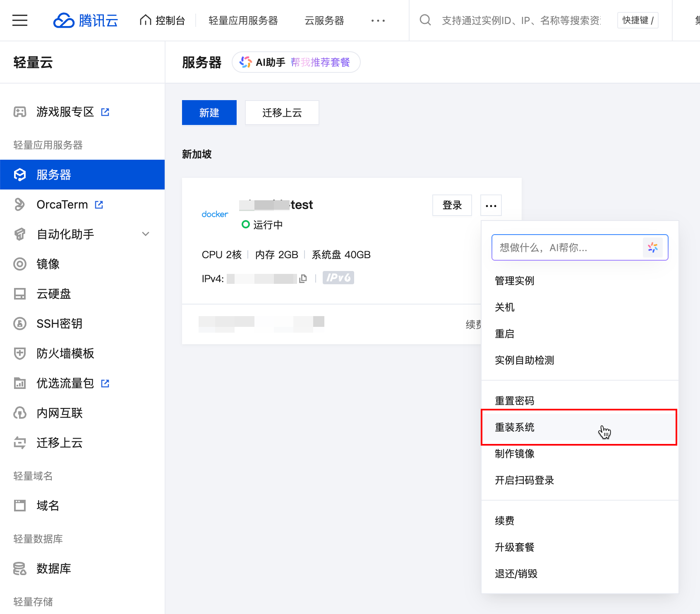Viewport: 700px width, 614px height.
Task: Open OrcaTerm via its external link icon
Action: pyautogui.click(x=98, y=204)
